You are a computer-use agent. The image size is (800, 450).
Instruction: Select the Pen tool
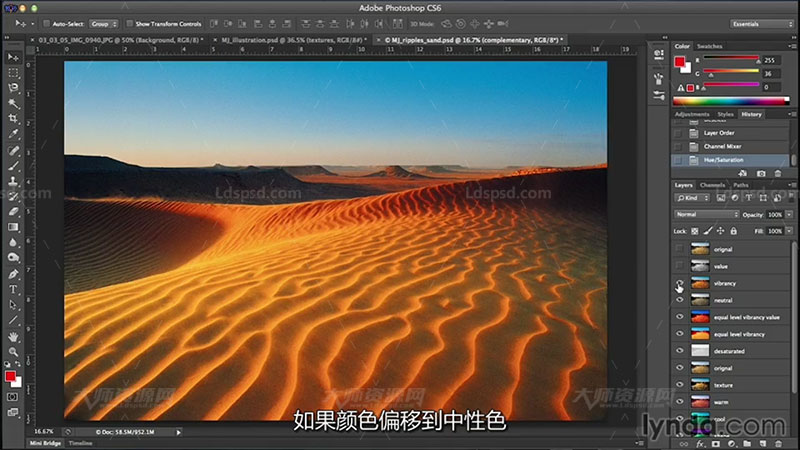13,274
